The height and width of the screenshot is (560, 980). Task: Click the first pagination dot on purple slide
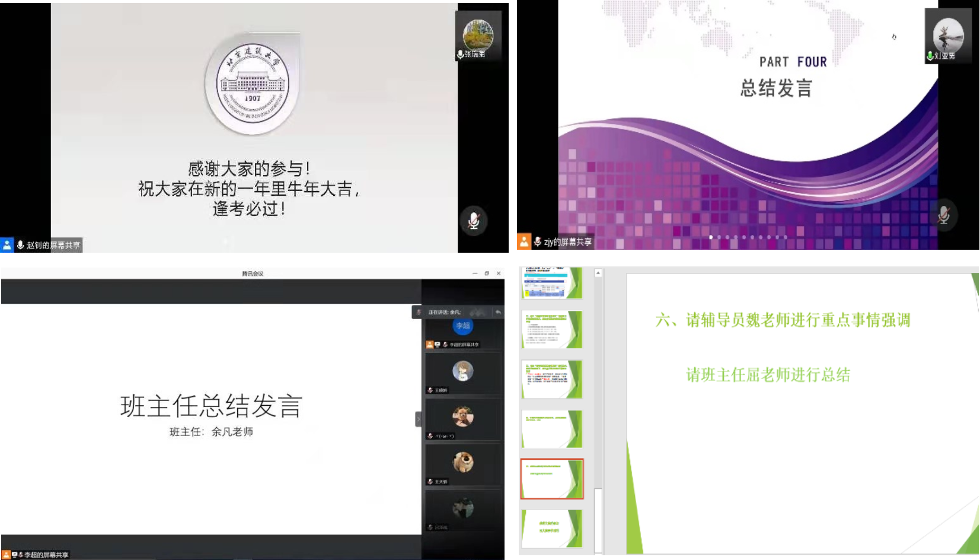[711, 237]
